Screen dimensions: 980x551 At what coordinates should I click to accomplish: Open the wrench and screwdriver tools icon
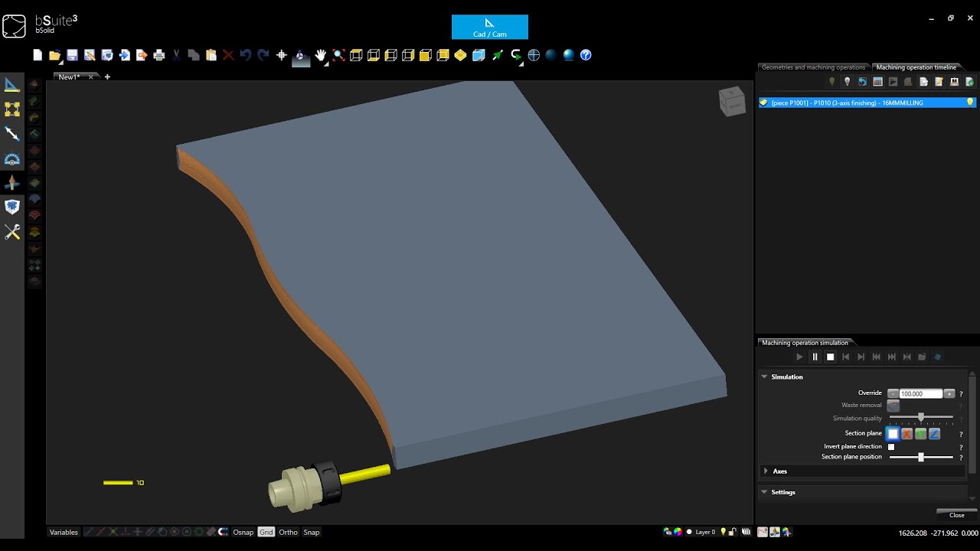[12, 232]
